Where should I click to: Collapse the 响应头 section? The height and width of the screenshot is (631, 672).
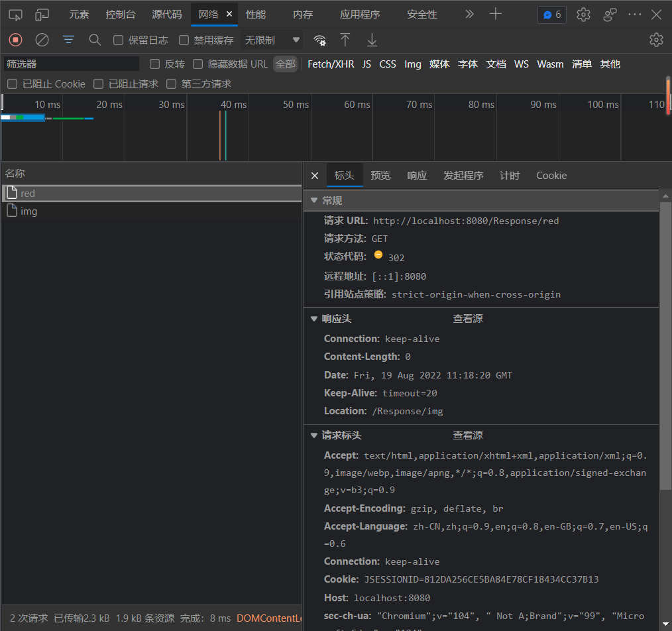(x=314, y=319)
